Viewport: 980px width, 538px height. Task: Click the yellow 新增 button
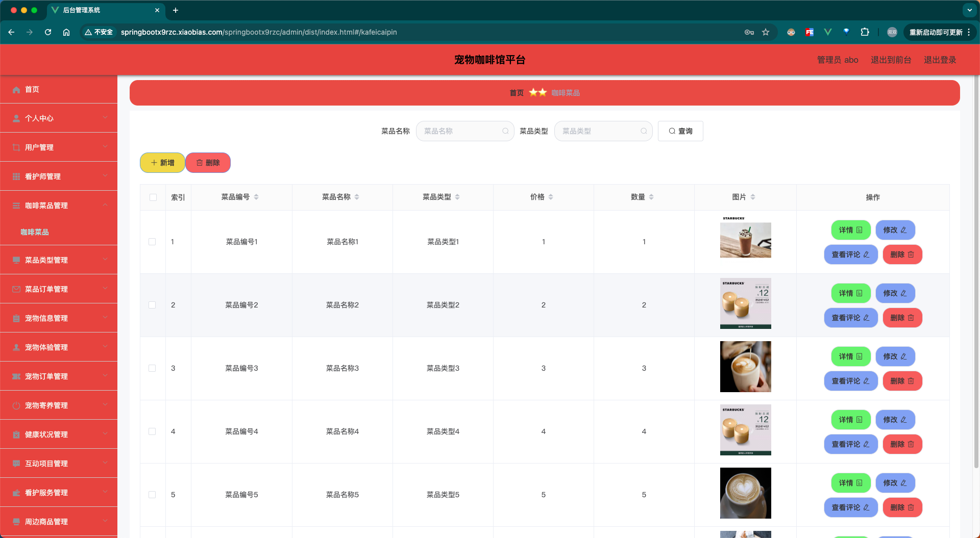(x=162, y=163)
